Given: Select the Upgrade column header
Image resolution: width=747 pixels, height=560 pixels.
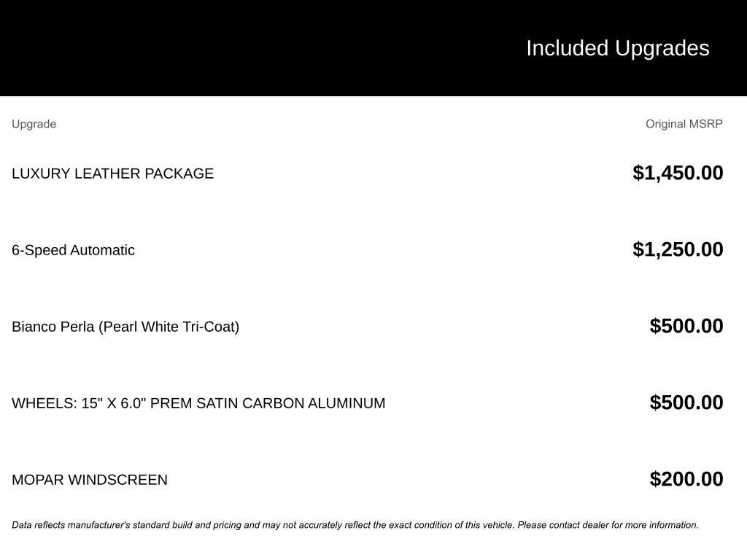Looking at the screenshot, I should [x=34, y=124].
